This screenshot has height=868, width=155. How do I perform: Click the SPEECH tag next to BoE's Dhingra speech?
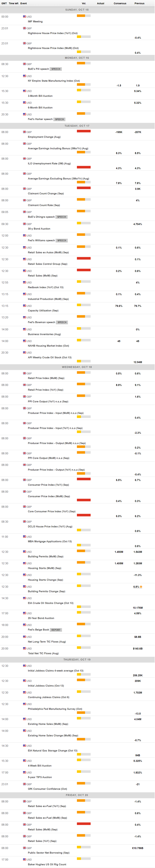click(x=62, y=217)
